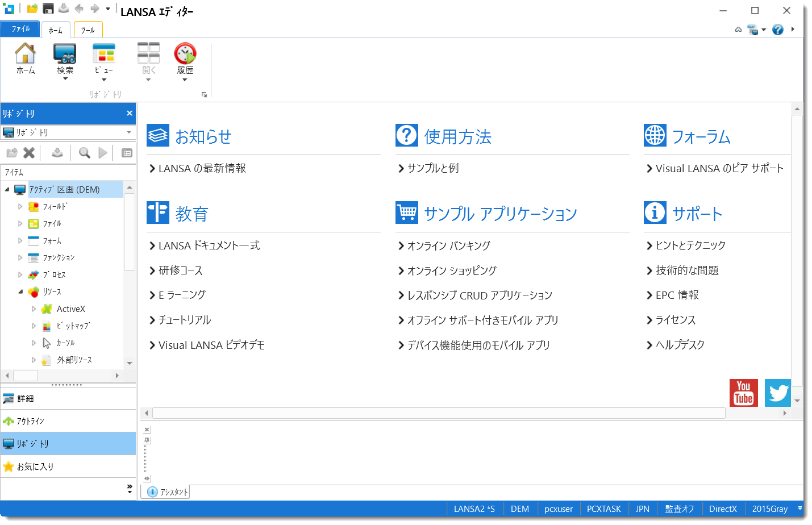Click the 使用方法 question mark icon
812x525 pixels.
[x=407, y=135]
